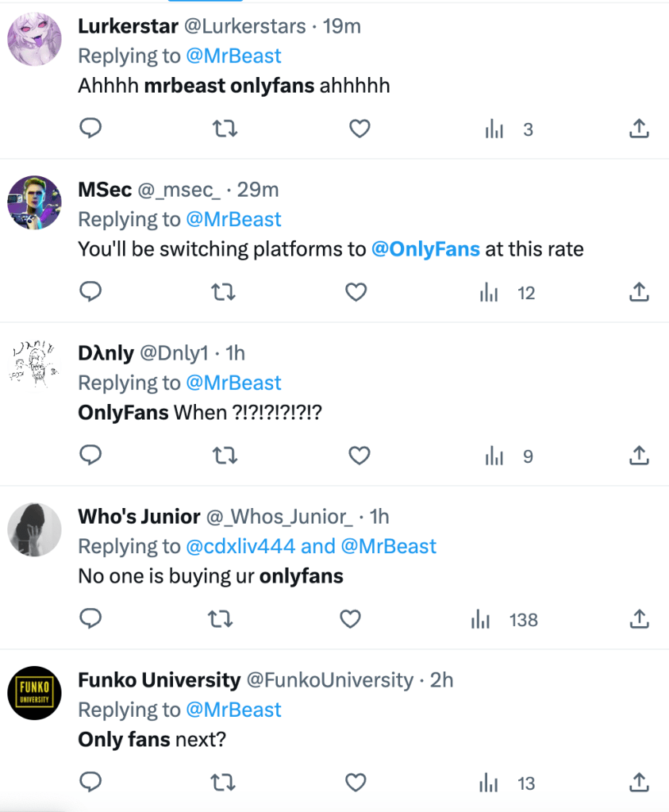This screenshot has width=669, height=812.
Task: View stats icon with 12 views
Action: pyautogui.click(x=508, y=293)
